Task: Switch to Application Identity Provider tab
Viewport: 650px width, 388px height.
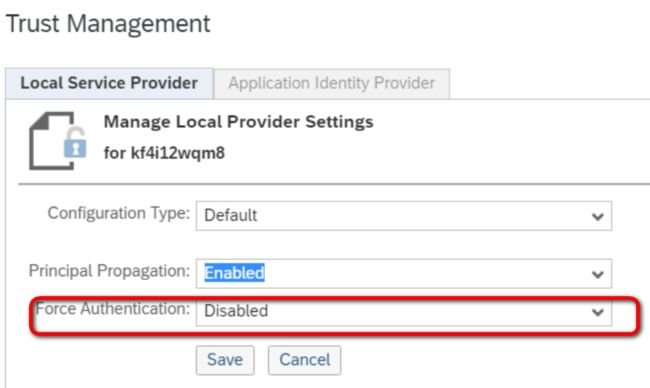Action: pos(332,84)
